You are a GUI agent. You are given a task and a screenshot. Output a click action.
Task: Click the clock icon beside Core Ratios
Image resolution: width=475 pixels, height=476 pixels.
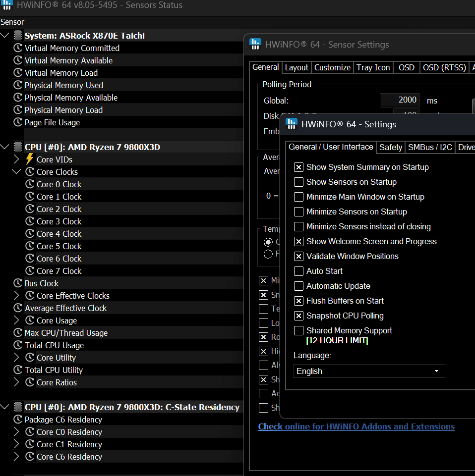[x=30, y=382]
